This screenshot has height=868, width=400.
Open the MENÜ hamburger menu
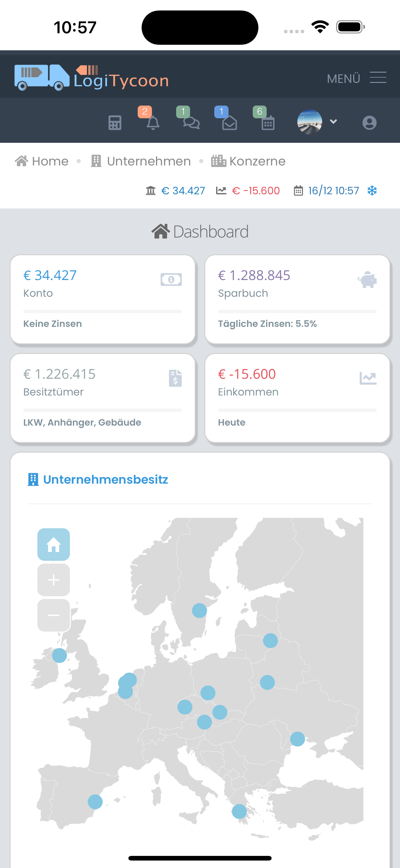(x=378, y=78)
